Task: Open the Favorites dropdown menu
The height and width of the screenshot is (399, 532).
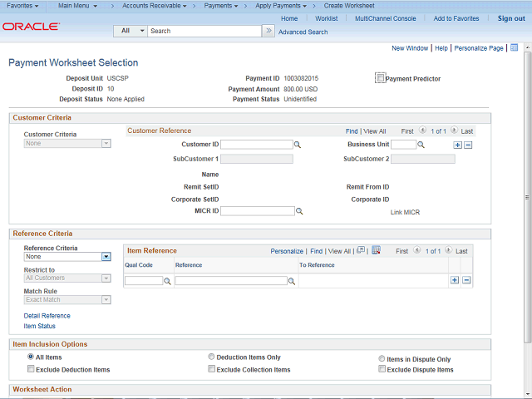Action: pyautogui.click(x=23, y=6)
